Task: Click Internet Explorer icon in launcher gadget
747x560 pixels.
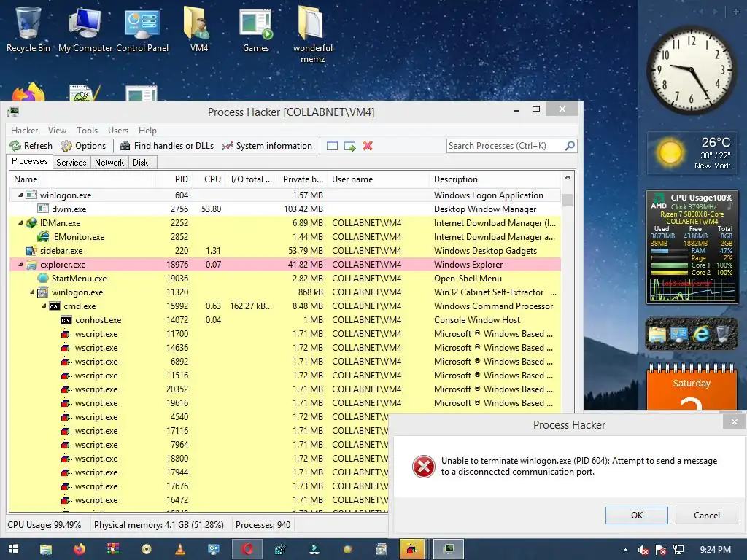Action: (x=701, y=334)
